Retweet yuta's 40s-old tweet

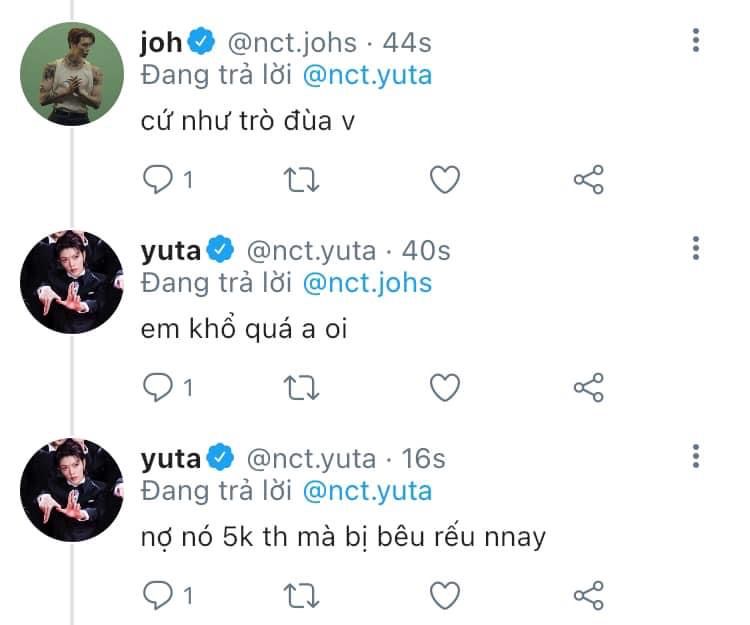(x=301, y=387)
